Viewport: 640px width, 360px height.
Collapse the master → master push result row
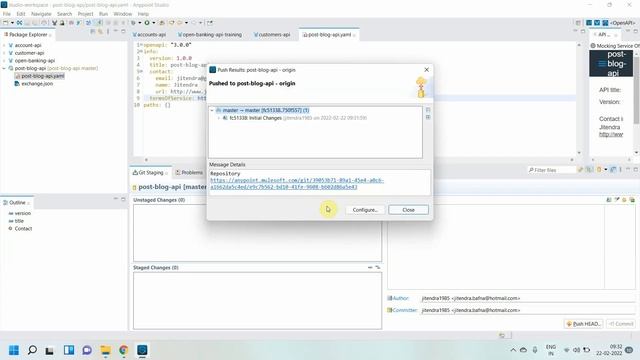(212, 110)
